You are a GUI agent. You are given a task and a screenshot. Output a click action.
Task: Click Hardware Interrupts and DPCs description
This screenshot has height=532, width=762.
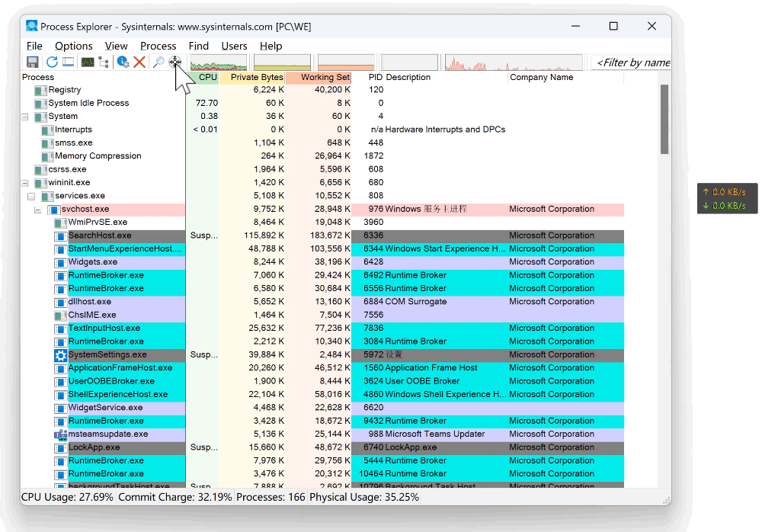coord(445,130)
